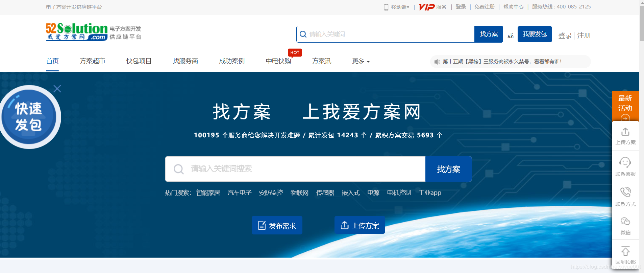Go to 中电快购 HOT tab
644x273 pixels.
(278, 61)
